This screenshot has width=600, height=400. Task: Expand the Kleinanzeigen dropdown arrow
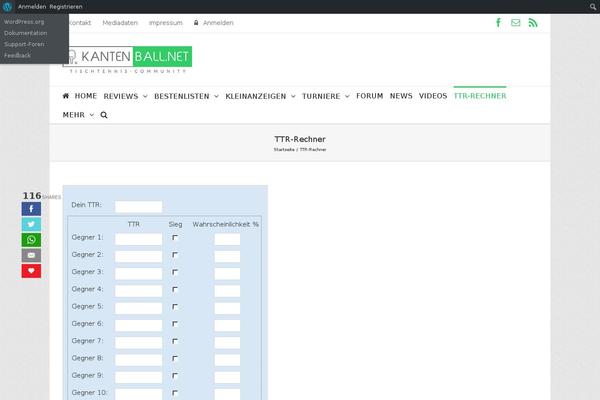[x=293, y=96]
